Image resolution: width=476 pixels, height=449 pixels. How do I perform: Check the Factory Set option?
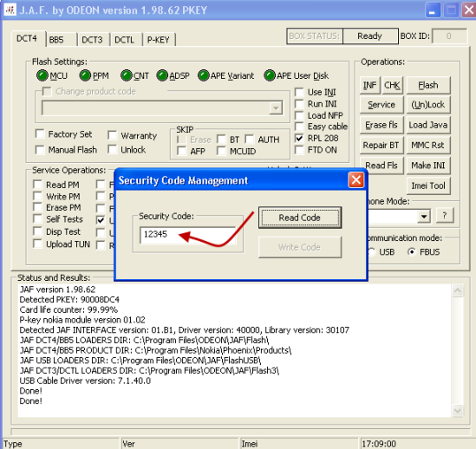pyautogui.click(x=40, y=133)
